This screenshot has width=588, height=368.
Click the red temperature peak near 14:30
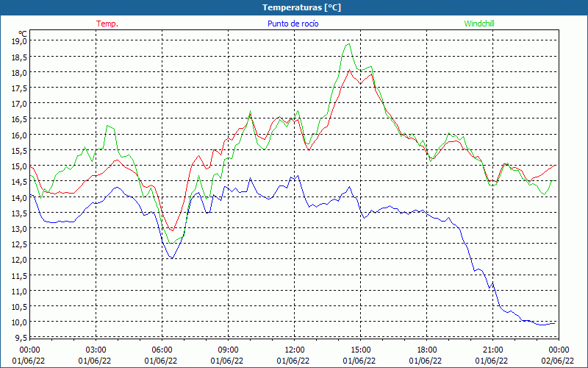point(350,70)
